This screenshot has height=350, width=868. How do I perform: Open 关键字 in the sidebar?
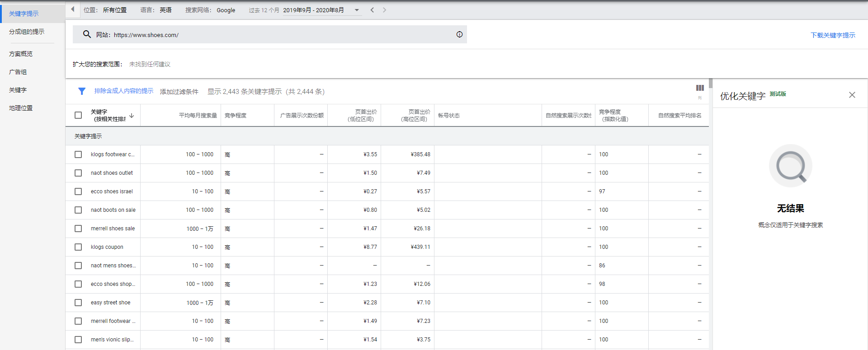18,90
